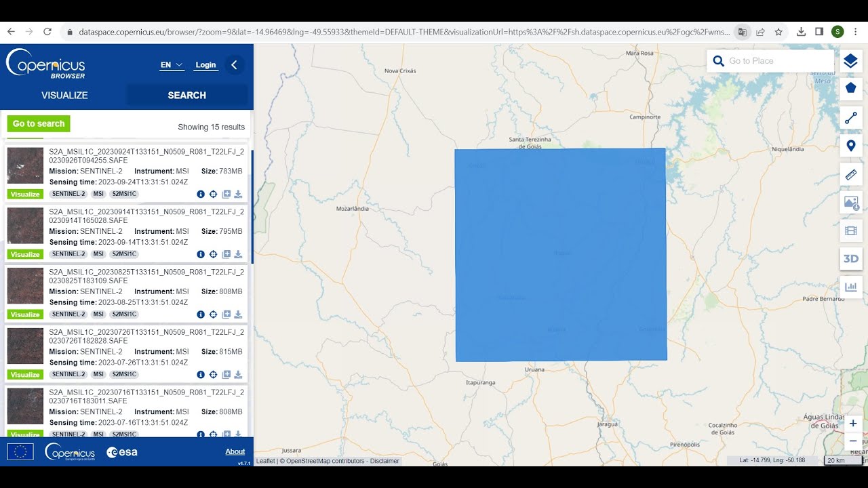Add the 20230914 product to workspace
868x488 pixels.
[x=226, y=254]
